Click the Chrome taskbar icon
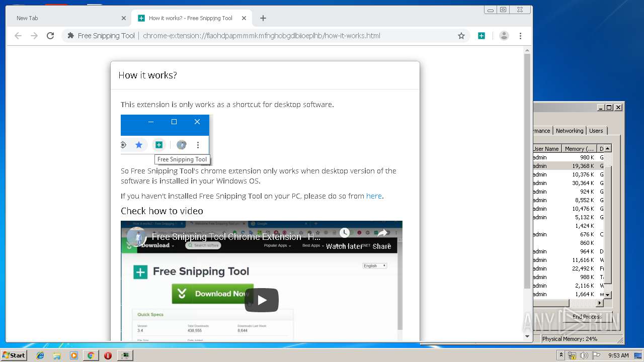644x362 pixels. [x=91, y=355]
